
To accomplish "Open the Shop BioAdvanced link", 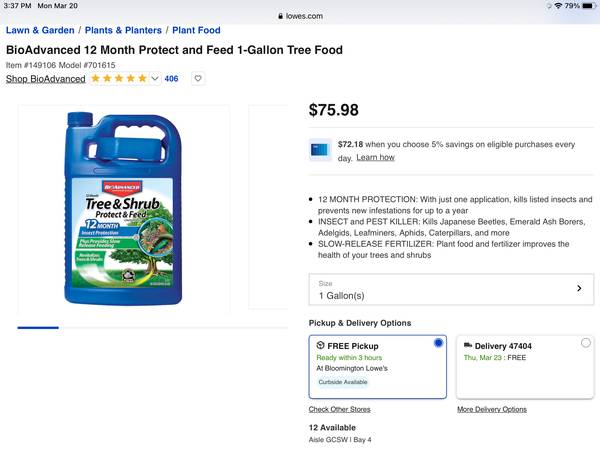I will tap(44, 78).
